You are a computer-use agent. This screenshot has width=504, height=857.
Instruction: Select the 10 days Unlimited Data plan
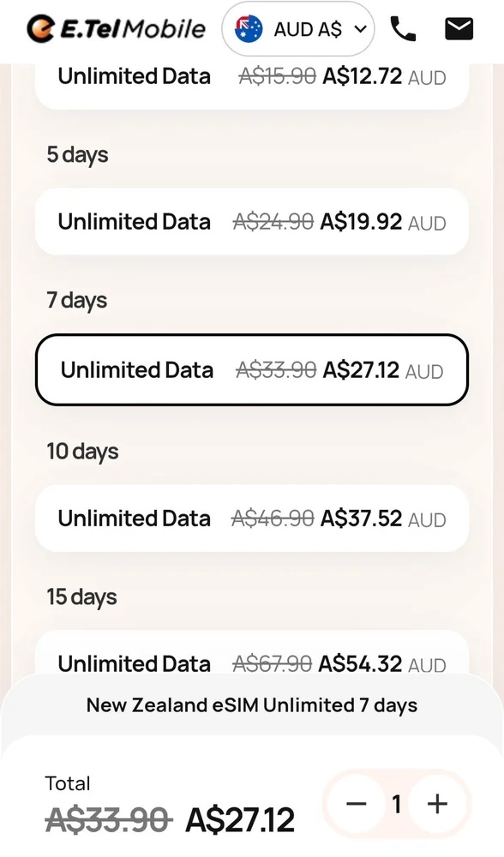(x=252, y=518)
